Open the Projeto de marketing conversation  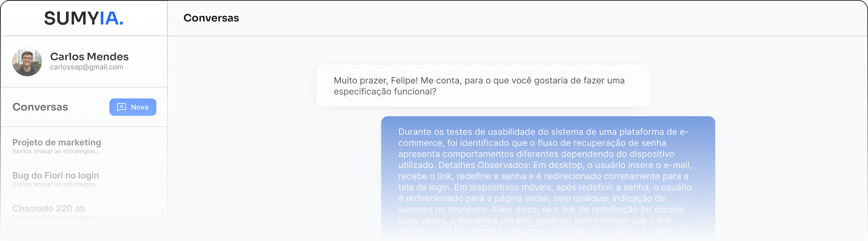pyautogui.click(x=57, y=142)
